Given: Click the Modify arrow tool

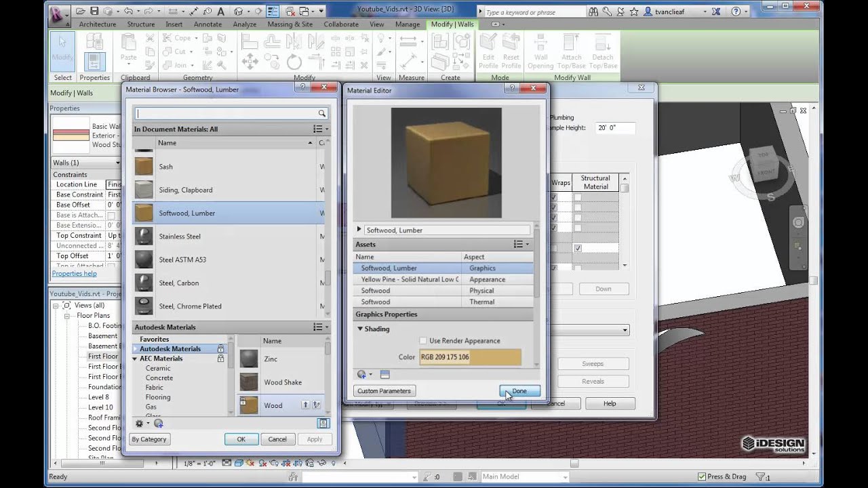Looking at the screenshot, I should (x=62, y=51).
